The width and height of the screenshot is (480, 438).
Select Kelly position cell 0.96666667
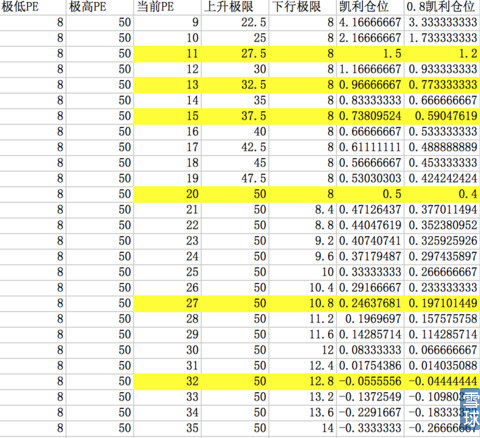tap(370, 85)
